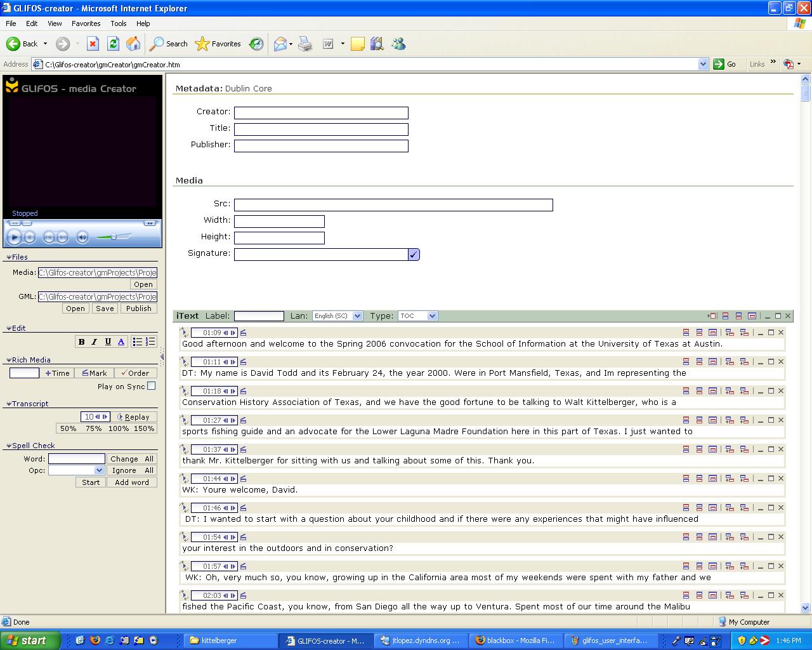Insert a bulleted list
Screen dimensions: 812x650
tap(137, 342)
